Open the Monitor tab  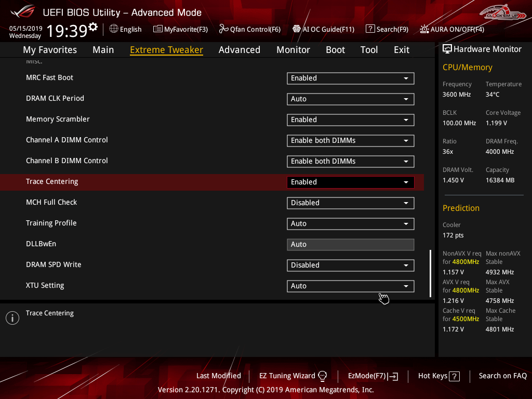click(x=293, y=50)
